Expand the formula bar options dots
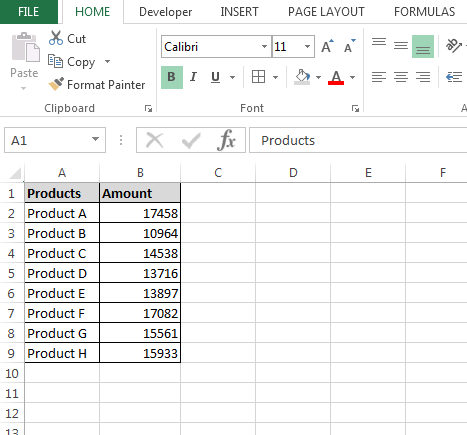 pyautogui.click(x=121, y=140)
